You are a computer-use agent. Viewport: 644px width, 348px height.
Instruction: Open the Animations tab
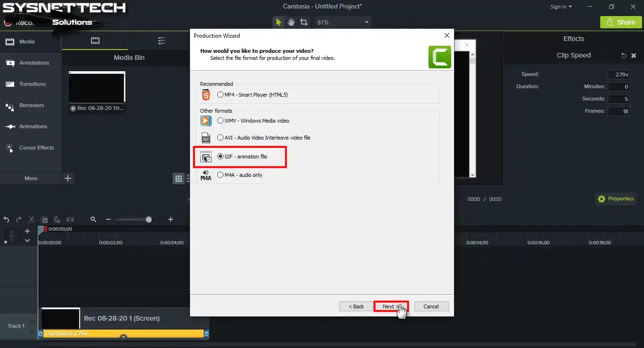click(x=31, y=126)
